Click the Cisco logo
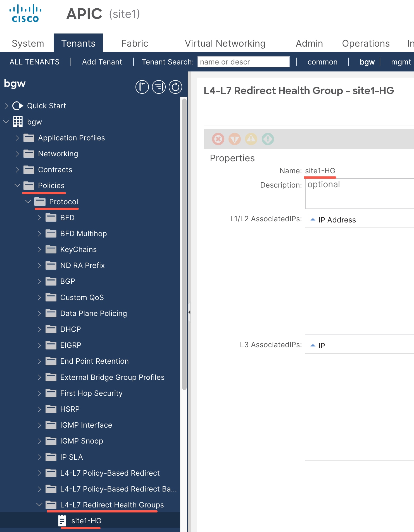The height and width of the screenshot is (532, 414). 25,13
